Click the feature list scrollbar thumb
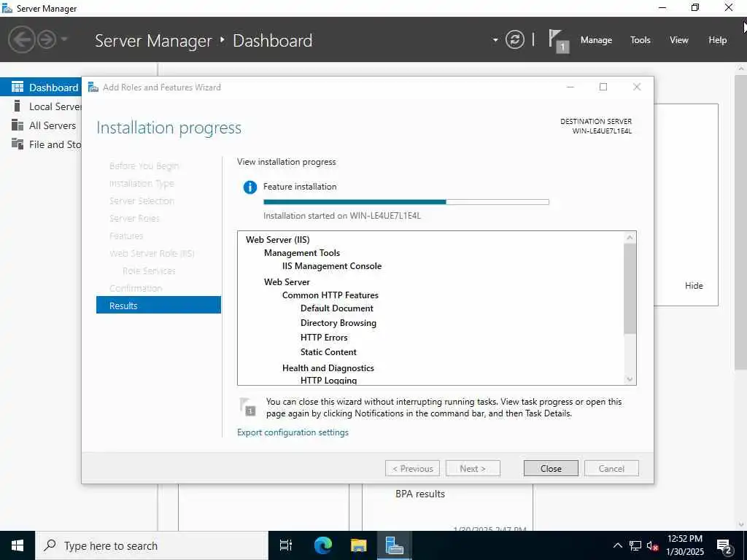 (x=630, y=289)
